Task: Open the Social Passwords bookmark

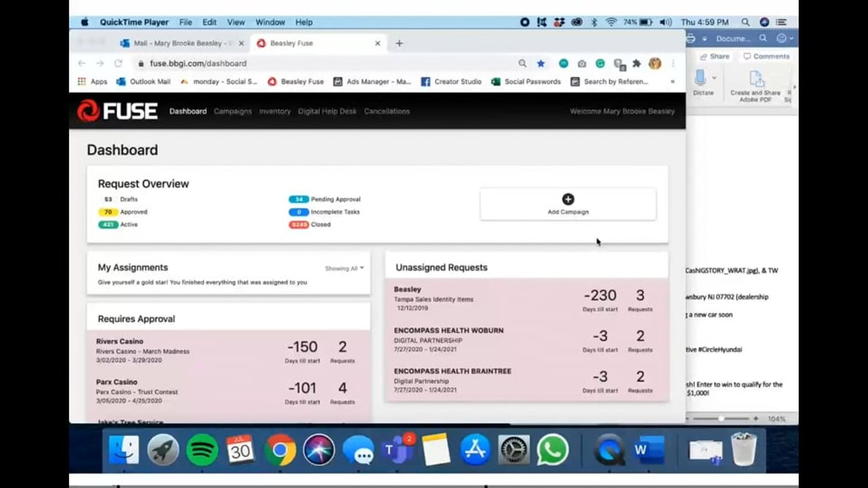Action: click(x=526, y=81)
